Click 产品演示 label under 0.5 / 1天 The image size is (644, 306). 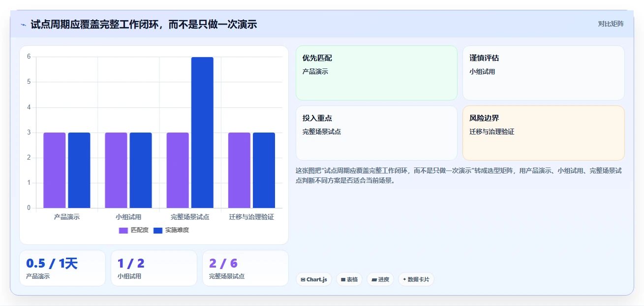point(38,276)
